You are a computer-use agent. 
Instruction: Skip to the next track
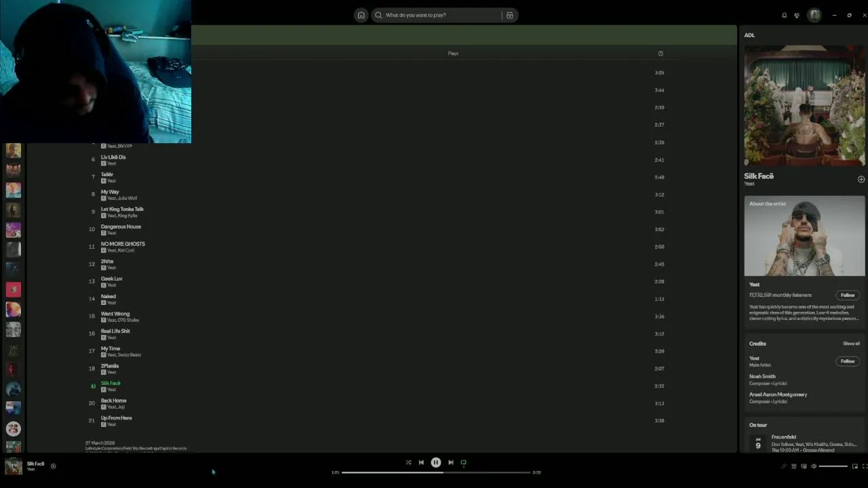(451, 462)
